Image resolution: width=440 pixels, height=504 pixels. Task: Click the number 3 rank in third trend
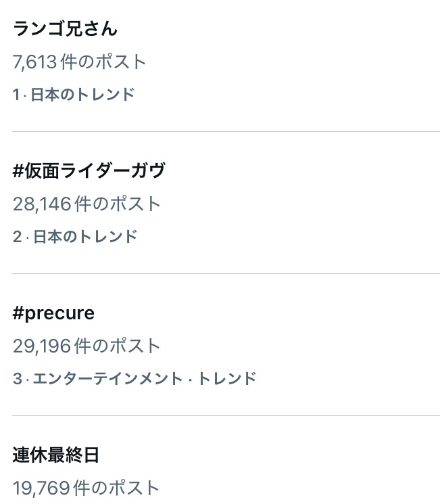pos(18,379)
